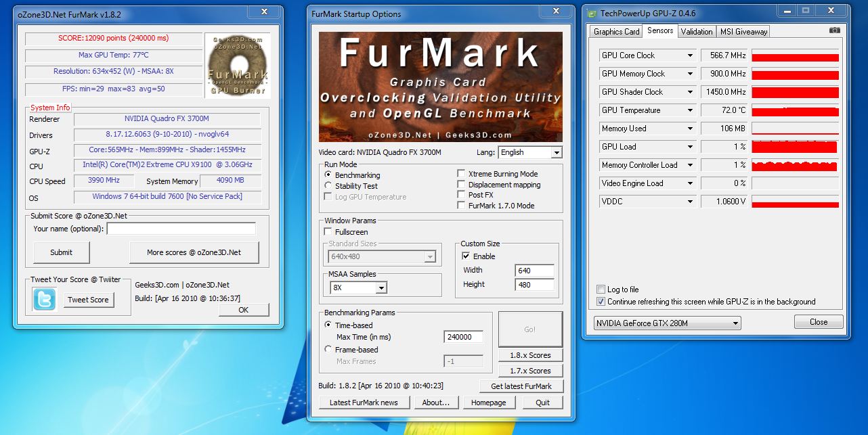Click the FurMark GPU Burner logo image
This screenshot has height=435, width=868.
click(238, 66)
